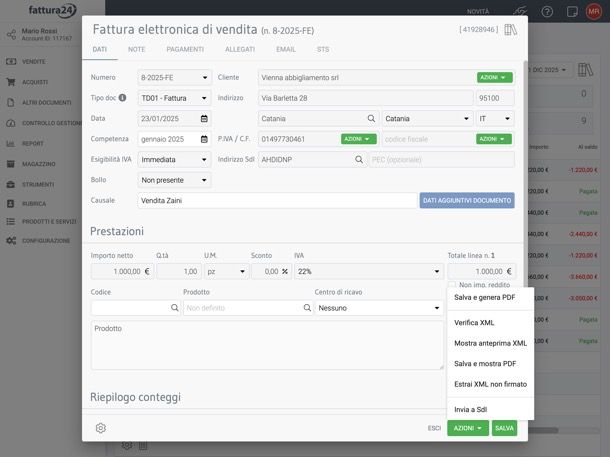The height and width of the screenshot is (457, 610).
Task: Click the green Salva button
Action: click(x=504, y=428)
